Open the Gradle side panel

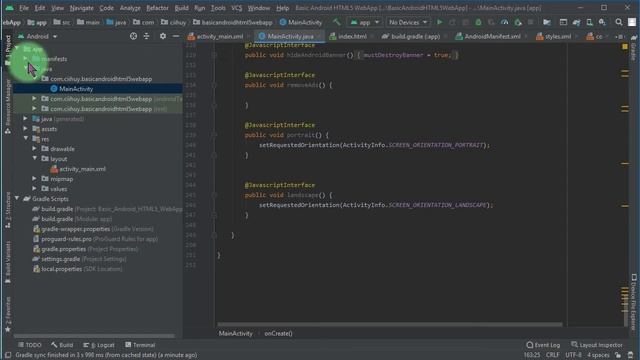coord(633,47)
